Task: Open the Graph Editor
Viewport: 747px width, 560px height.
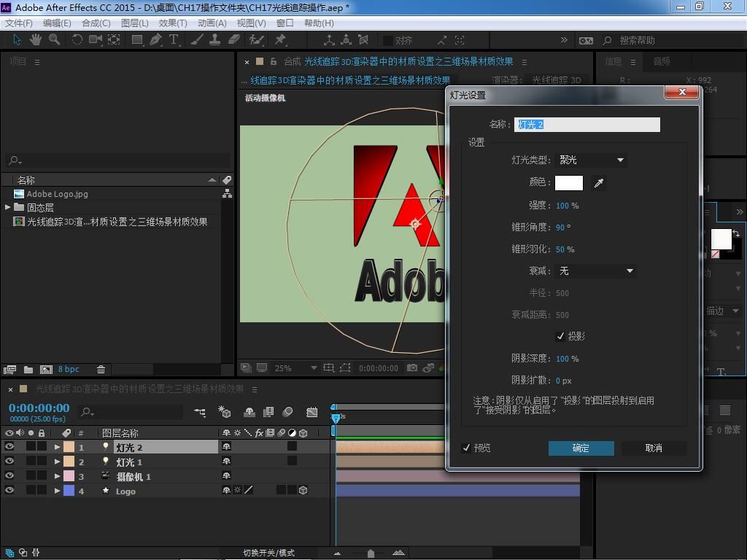Action: (312, 413)
